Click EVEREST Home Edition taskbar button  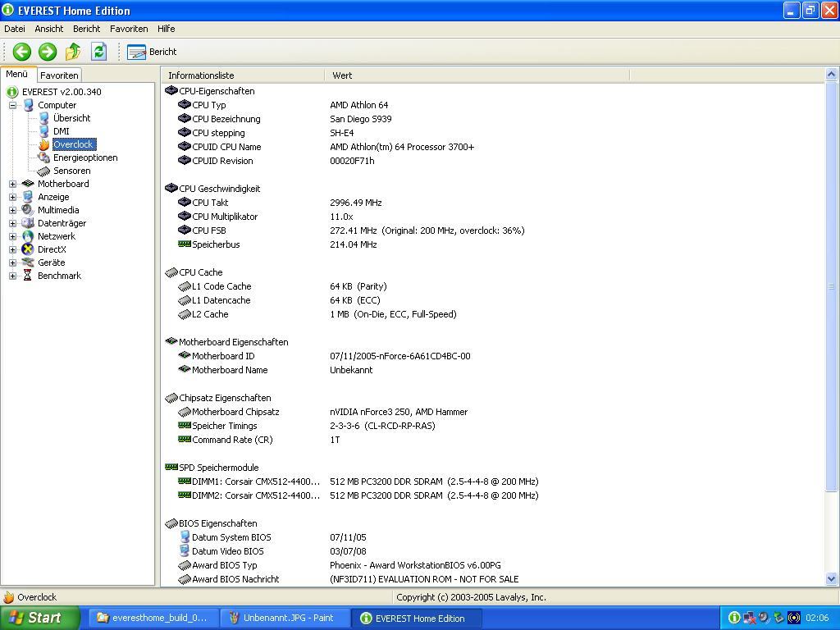[417, 618]
